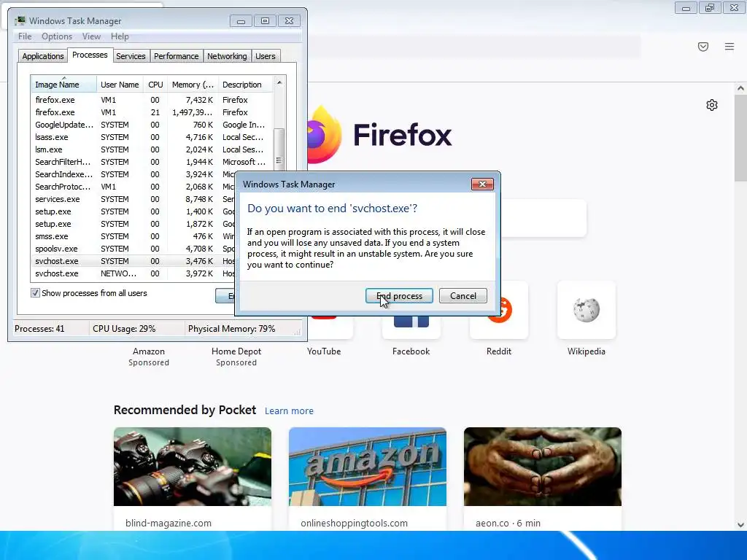Click the Firefox page scrollbar up arrow
Screen dimensions: 747x560
[x=740, y=88]
